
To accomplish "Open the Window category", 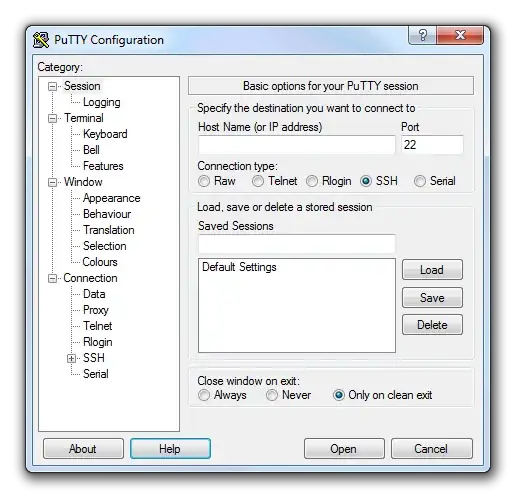I will pyautogui.click(x=83, y=182).
